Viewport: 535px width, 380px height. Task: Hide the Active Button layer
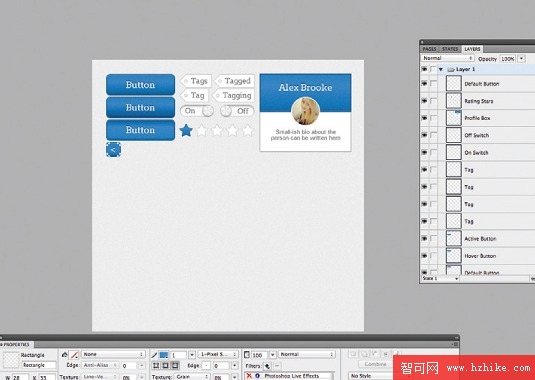tap(424, 238)
